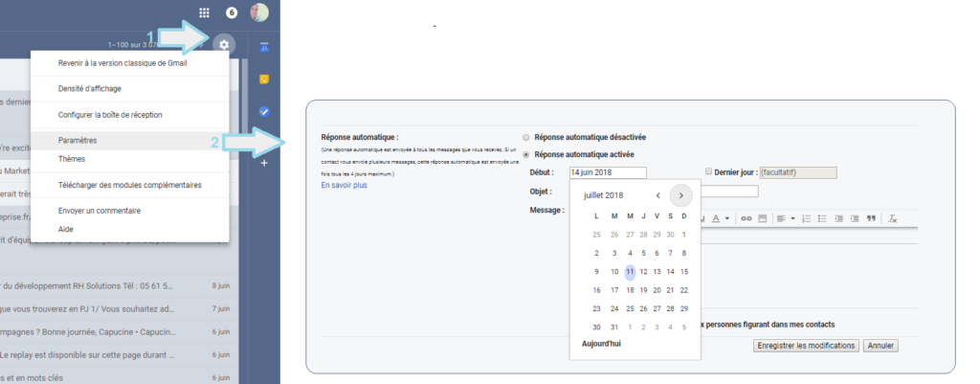Pick day 9 in the July calendar
Image resolution: width=980 pixels, height=384 pixels.
click(596, 271)
